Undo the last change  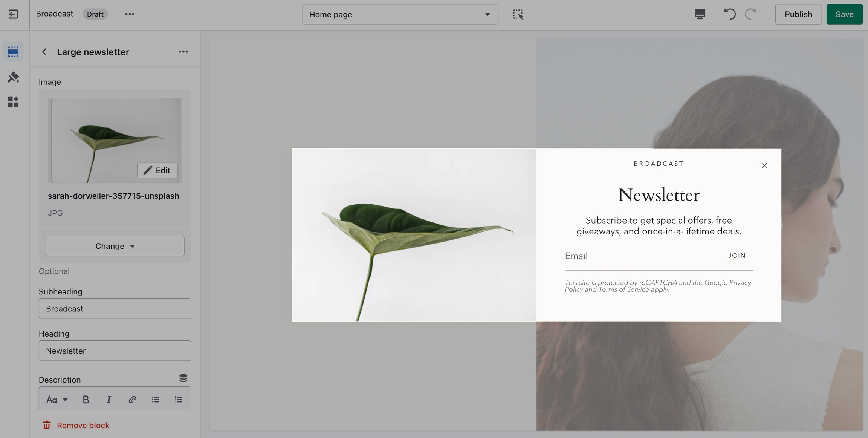(x=730, y=14)
